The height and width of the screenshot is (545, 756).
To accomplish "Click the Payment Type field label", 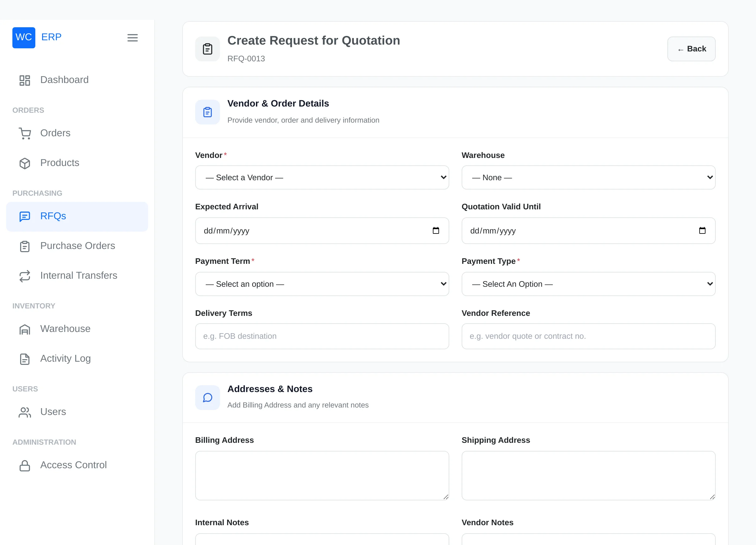I will click(x=488, y=261).
